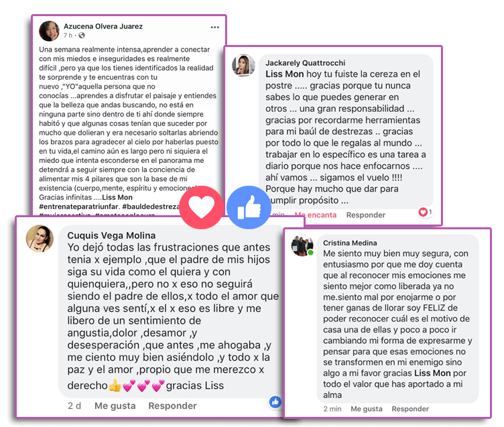Open the 'Liss Mon' mention in Cristina's comment
The height and width of the screenshot is (427, 504).
point(432,373)
